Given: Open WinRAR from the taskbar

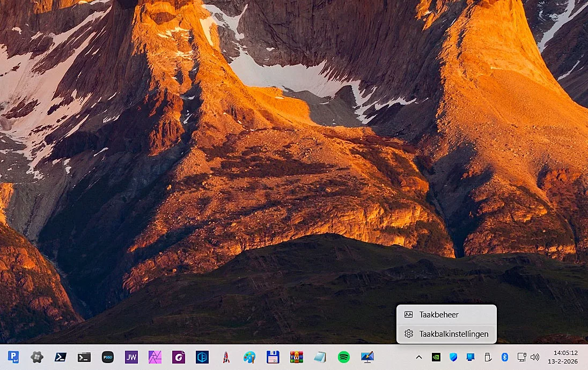Looking at the screenshot, I should pyautogui.click(x=297, y=357).
